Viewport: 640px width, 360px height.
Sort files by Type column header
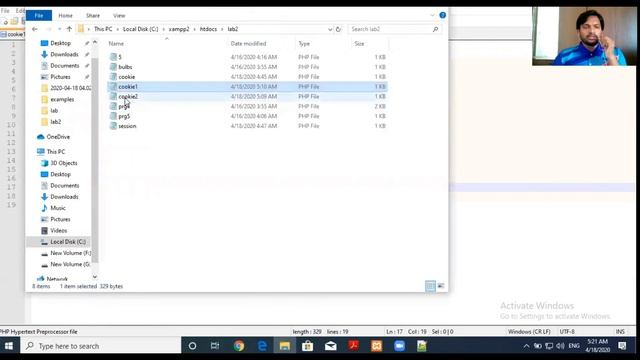(304, 44)
